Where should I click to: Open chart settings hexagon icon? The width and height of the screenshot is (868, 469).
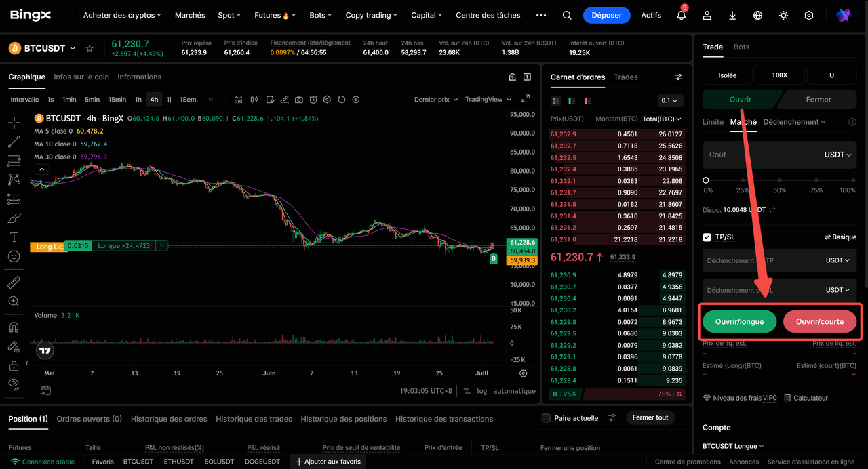tap(327, 100)
